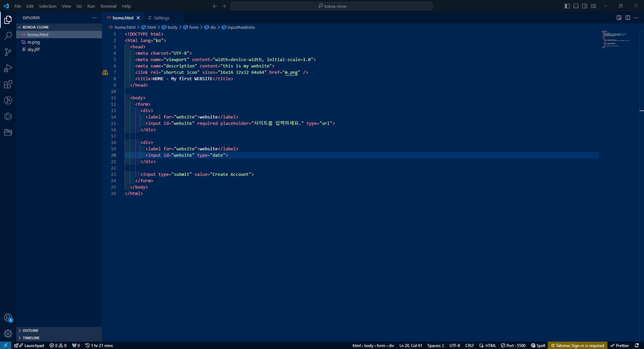Open Launchpad in the status bar
This screenshot has width=644, height=349.
click(30, 345)
